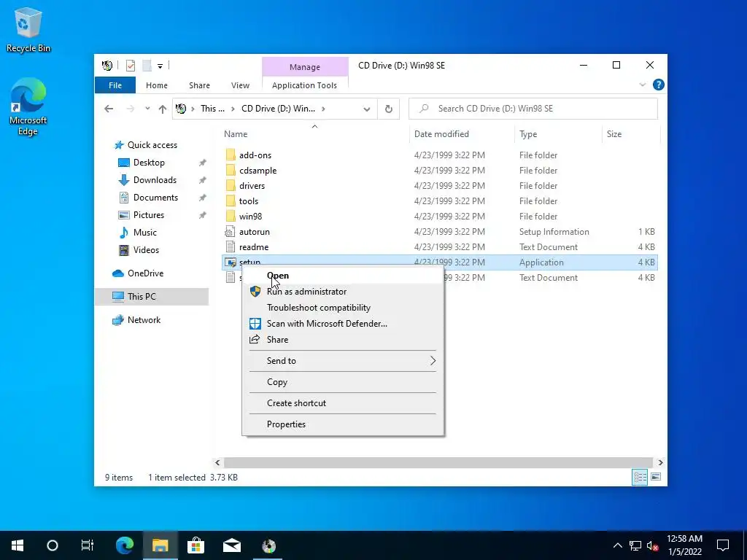The width and height of the screenshot is (747, 560).
Task: Switch to Large icons view layout
Action: (x=656, y=477)
